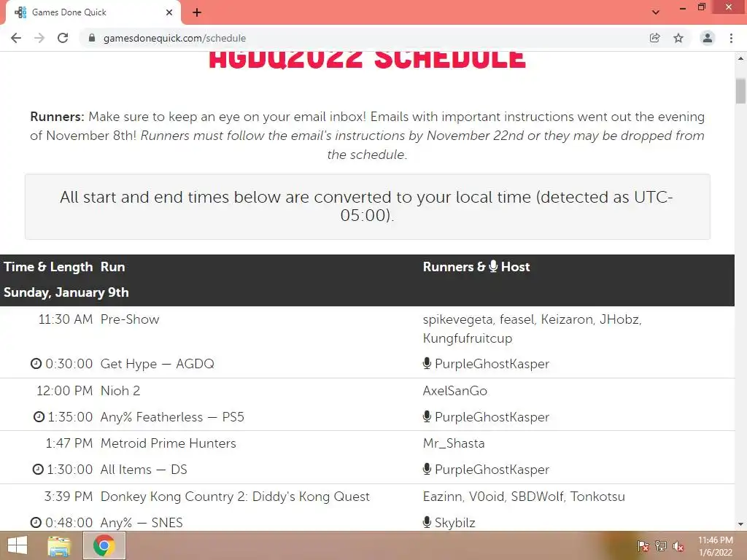The width and height of the screenshot is (747, 560).
Task: Click the microphone icon in Get Hype row
Action: point(427,363)
